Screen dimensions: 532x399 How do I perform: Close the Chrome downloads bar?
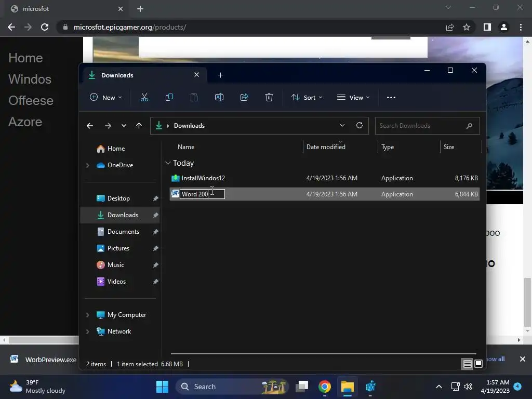click(x=523, y=359)
